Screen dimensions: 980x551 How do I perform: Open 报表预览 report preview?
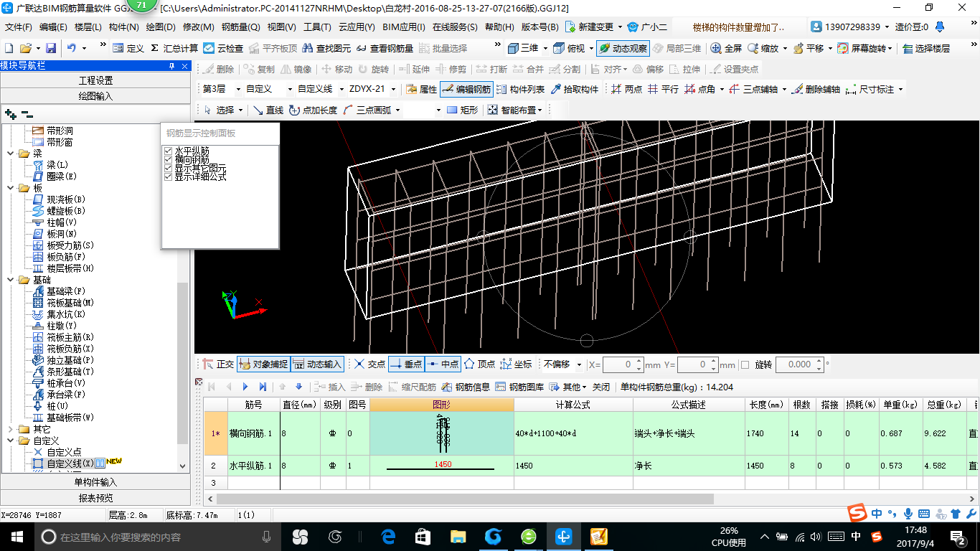[x=95, y=498]
